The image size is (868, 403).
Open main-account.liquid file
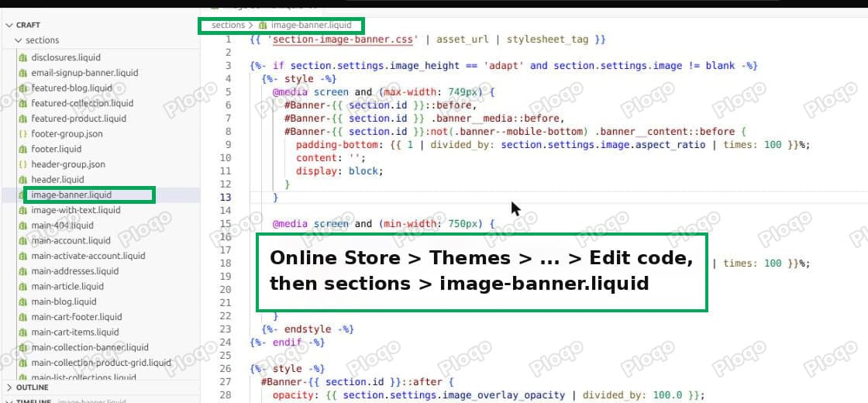[71, 241]
